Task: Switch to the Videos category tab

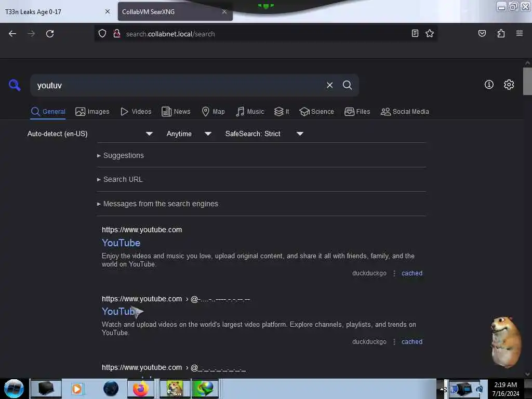Action: pyautogui.click(x=136, y=112)
